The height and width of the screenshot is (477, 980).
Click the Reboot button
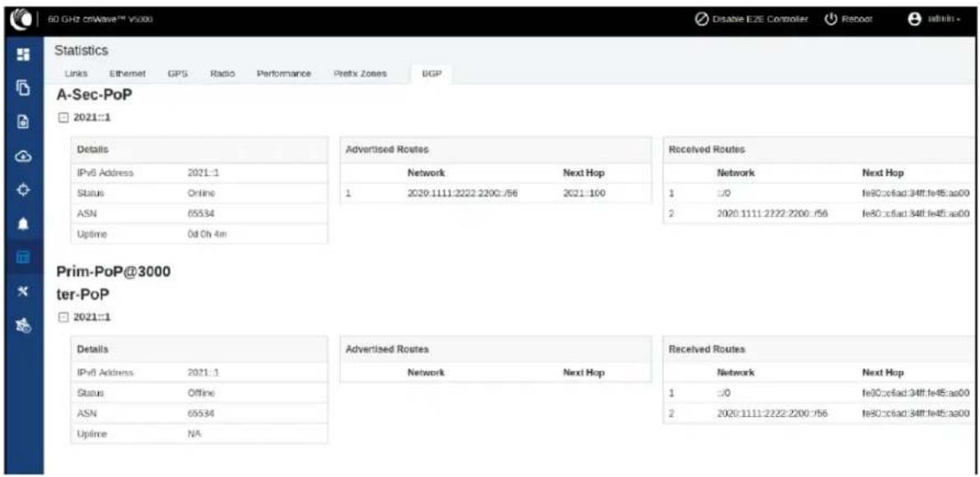(x=850, y=19)
